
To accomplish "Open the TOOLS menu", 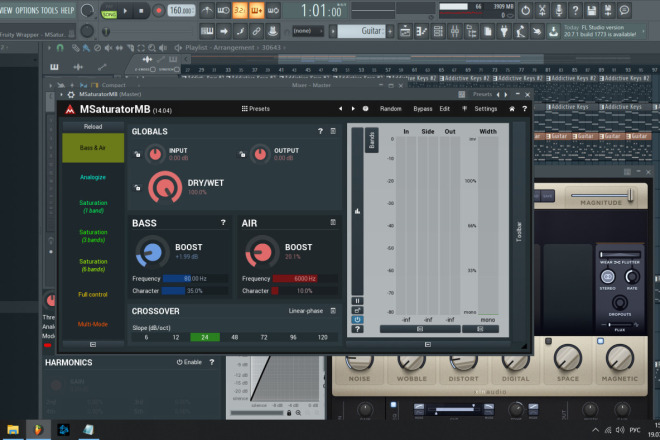I will click(50, 11).
